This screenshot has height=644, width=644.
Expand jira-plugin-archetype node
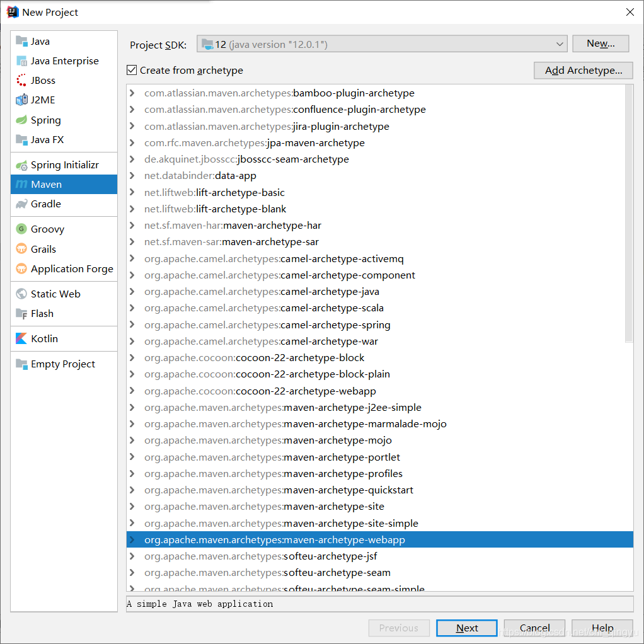pyautogui.click(x=132, y=127)
